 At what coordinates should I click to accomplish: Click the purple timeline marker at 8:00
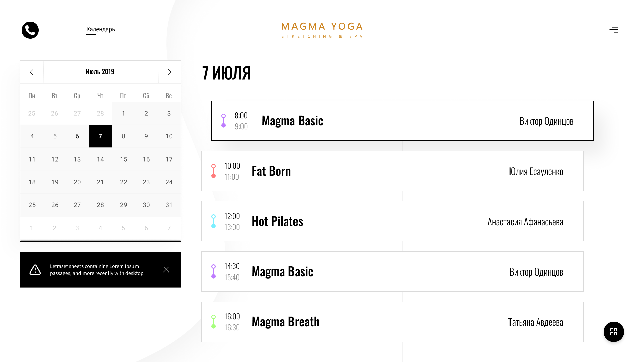[x=224, y=121]
